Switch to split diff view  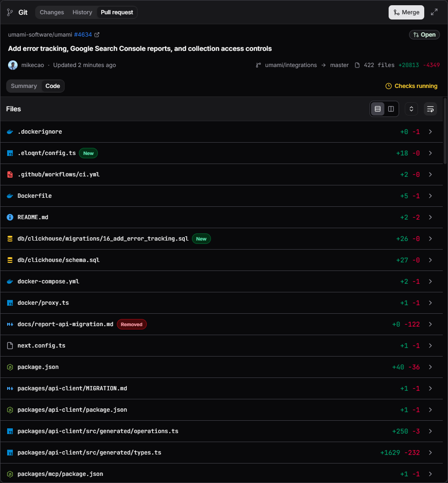coord(391,109)
